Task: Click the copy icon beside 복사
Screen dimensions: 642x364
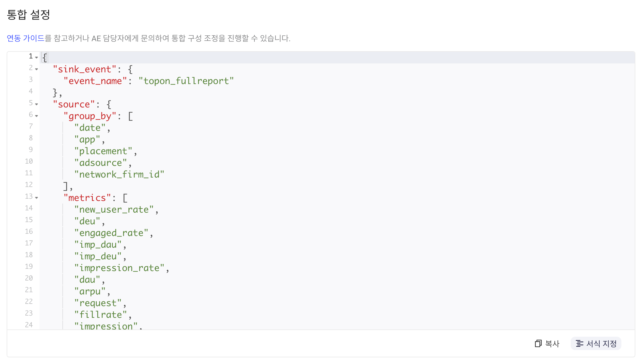Action: [x=538, y=344]
